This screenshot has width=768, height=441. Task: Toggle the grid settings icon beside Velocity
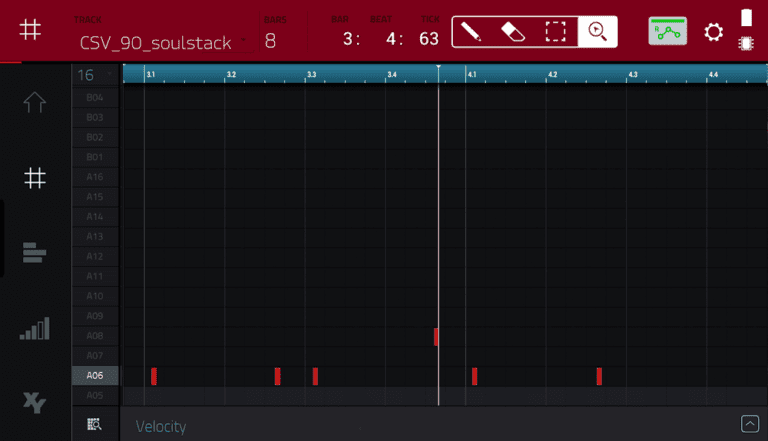coord(94,425)
